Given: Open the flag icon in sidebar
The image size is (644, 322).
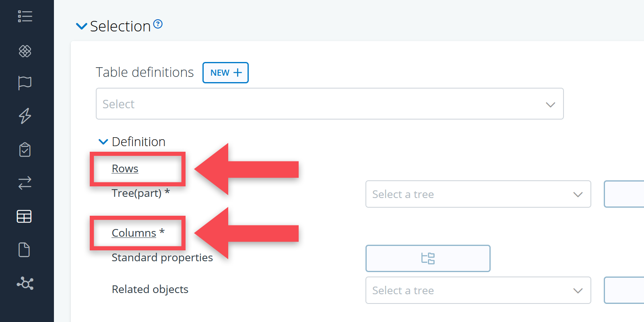Looking at the screenshot, I should [x=25, y=83].
